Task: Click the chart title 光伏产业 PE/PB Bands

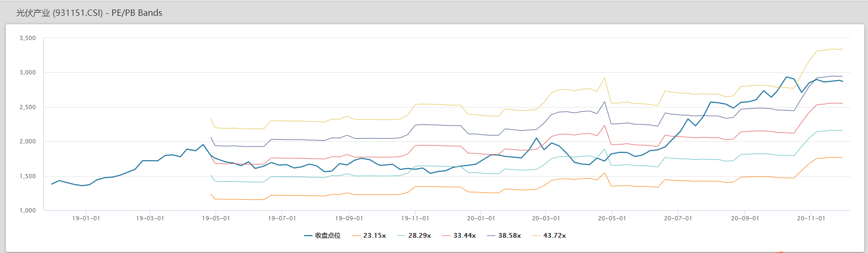Action: [89, 13]
